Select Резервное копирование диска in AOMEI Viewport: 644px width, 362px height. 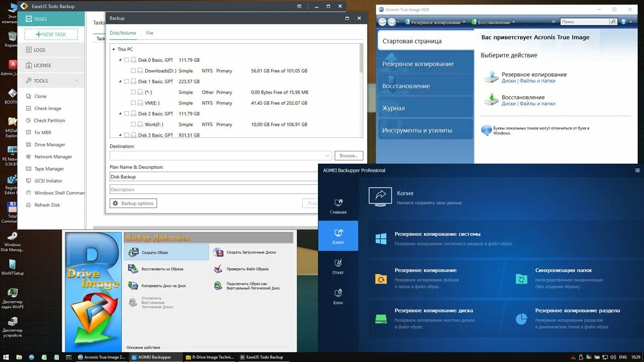[434, 310]
